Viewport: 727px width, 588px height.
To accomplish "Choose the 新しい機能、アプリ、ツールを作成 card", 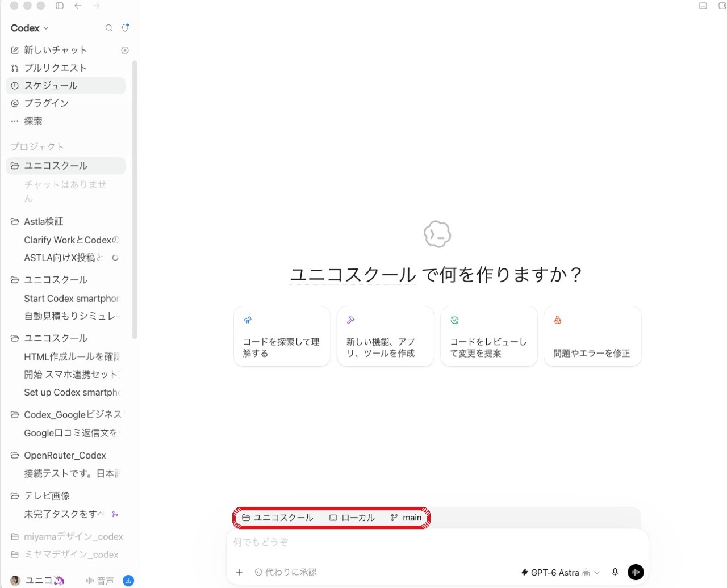I will (386, 336).
